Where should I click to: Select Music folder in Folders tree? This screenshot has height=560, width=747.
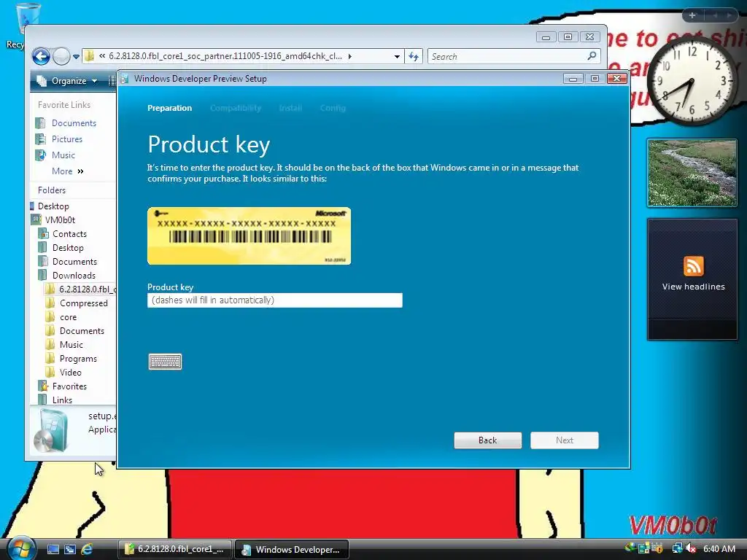(x=64, y=345)
